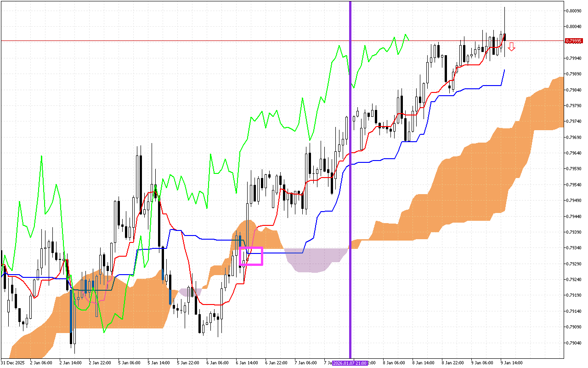Click the large orange cloud on right side
This screenshot has height=368, width=588.
[459, 184]
